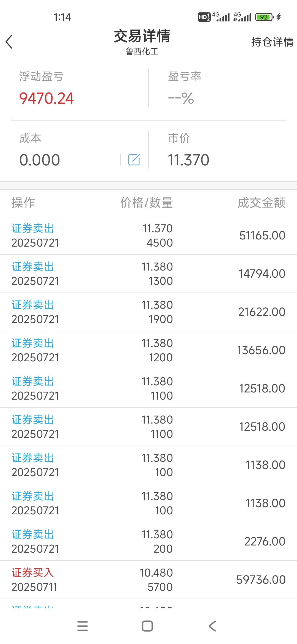This screenshot has height=644, width=297.
Task: Select the 证券卖出 row totaling 14794.00
Action: 148,274
